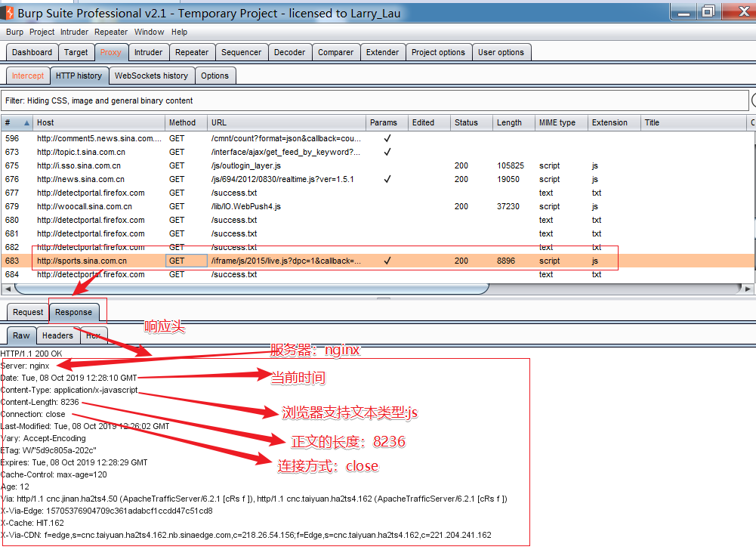The height and width of the screenshot is (556, 756).
Task: Switch to the Response tab
Action: click(74, 312)
